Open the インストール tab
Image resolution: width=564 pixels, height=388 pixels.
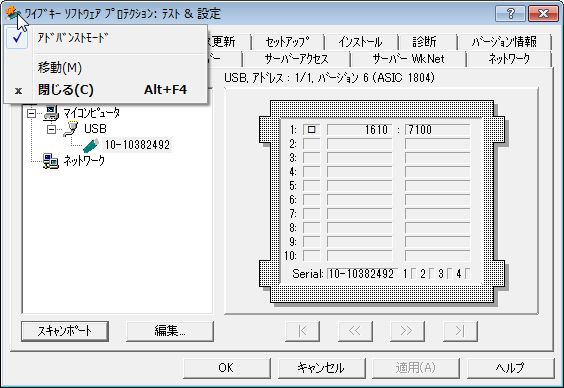tap(360, 42)
